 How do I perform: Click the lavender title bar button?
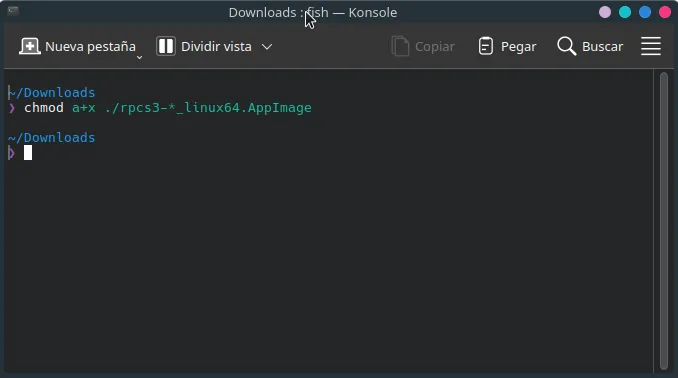(x=605, y=13)
